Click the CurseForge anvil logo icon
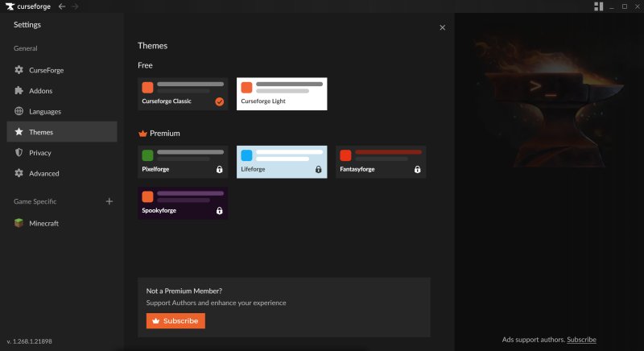The image size is (644, 351). [10, 6]
